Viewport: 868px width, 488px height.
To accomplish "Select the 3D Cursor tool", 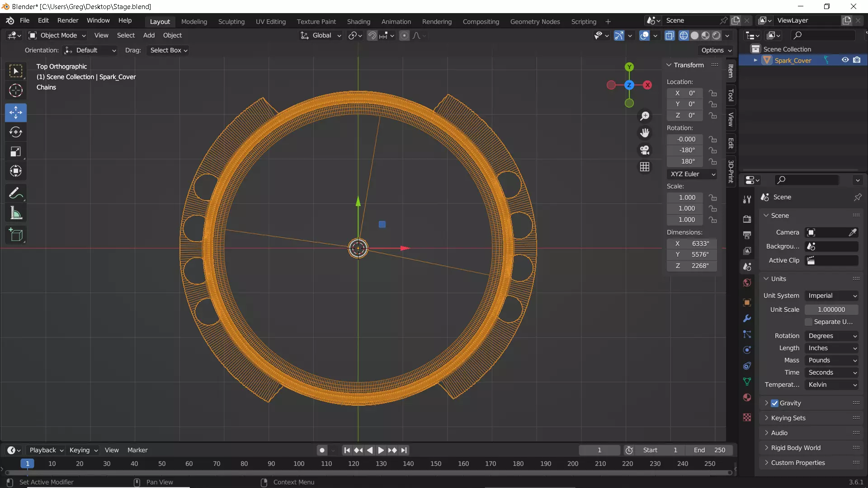I will click(x=16, y=91).
